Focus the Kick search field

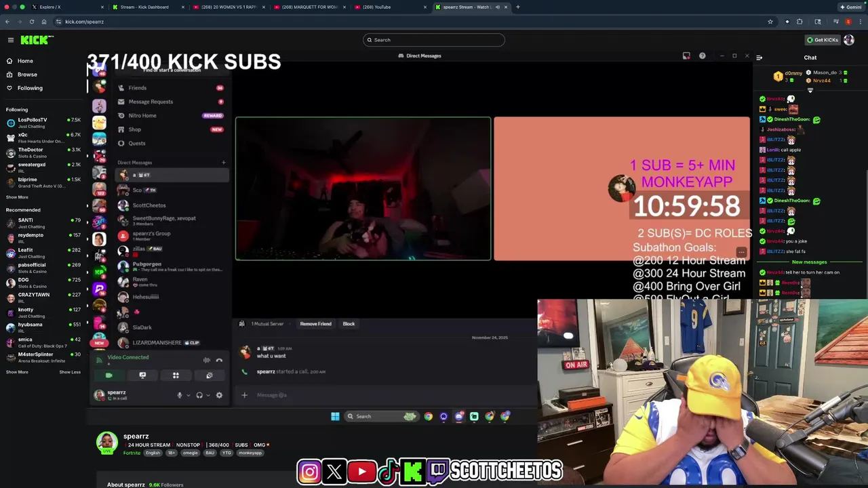(434, 40)
